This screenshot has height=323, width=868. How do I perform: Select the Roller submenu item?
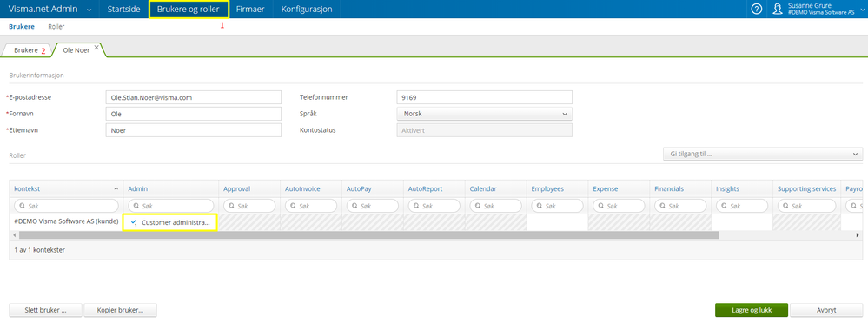[x=56, y=27]
